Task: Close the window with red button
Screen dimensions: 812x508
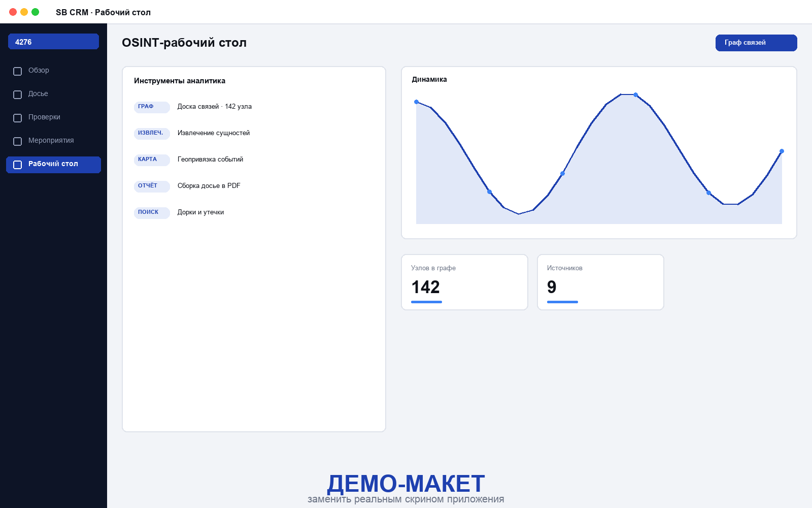Action: (x=13, y=12)
